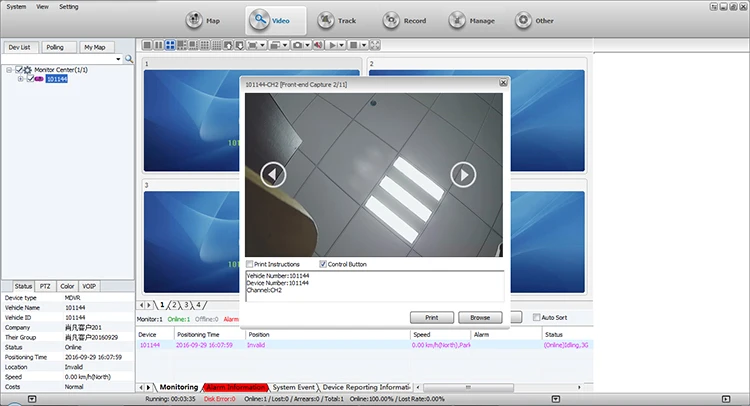
Task: Select the four-window grid layout icon
Action: pos(170,45)
